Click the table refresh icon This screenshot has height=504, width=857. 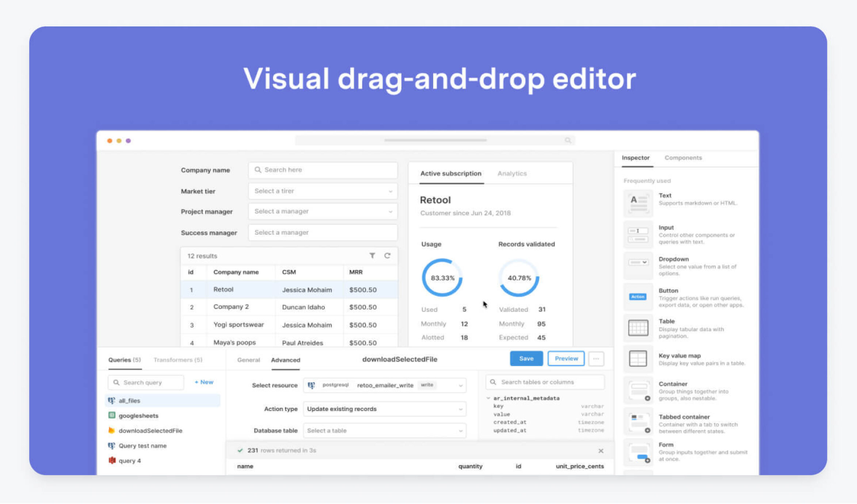click(387, 256)
